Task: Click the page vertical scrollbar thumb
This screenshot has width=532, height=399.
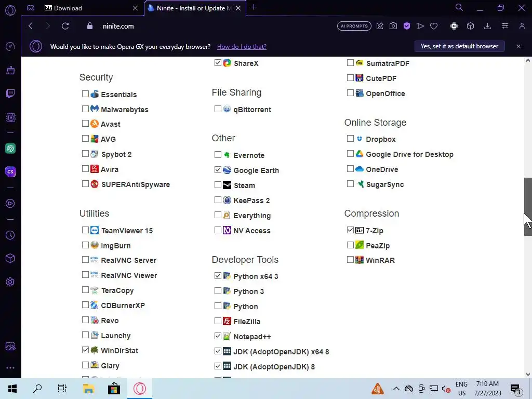Action: click(528, 207)
